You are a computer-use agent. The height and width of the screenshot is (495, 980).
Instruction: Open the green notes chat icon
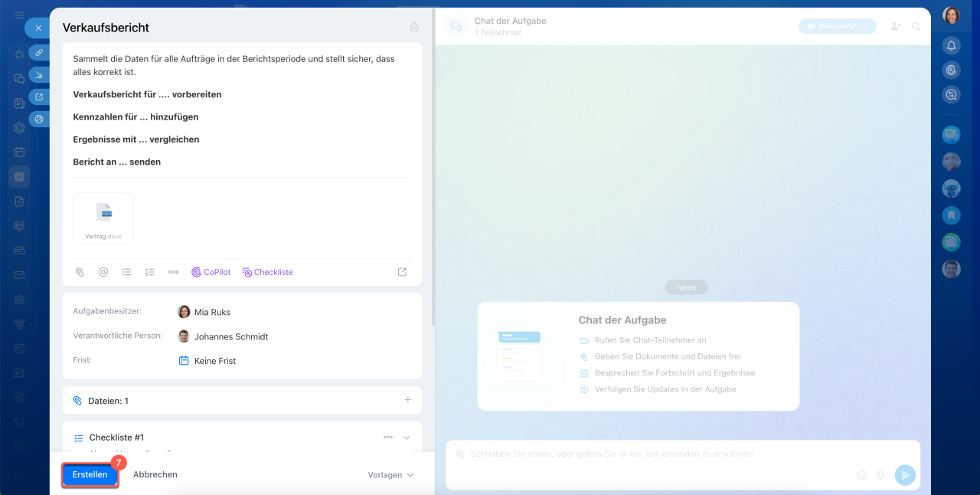[951, 242]
